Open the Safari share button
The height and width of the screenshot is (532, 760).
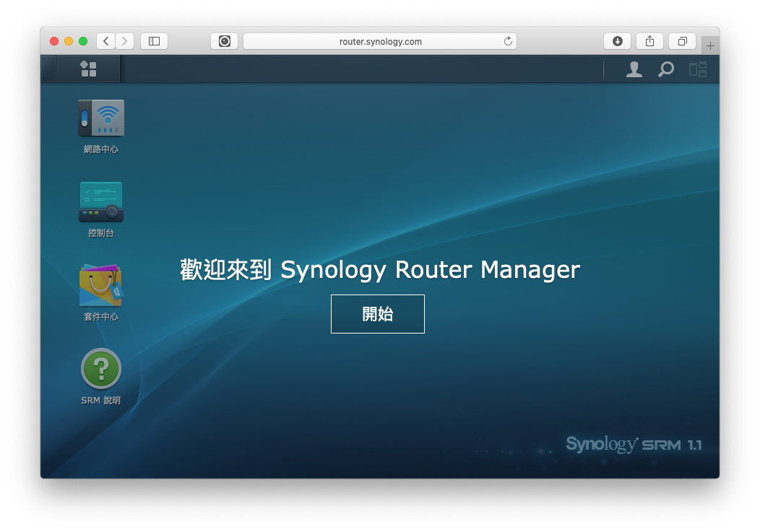pyautogui.click(x=650, y=41)
